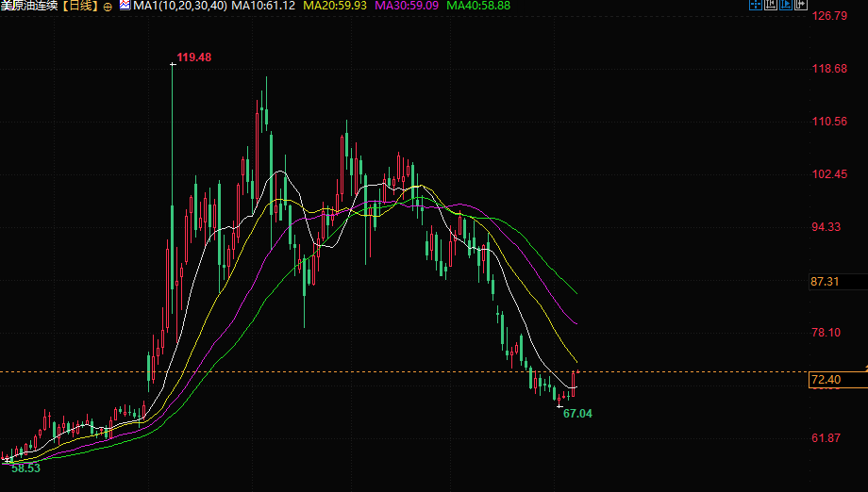Enable the blue playback replay chart icon
Viewport: 868px width, 492px height.
pos(786,5)
